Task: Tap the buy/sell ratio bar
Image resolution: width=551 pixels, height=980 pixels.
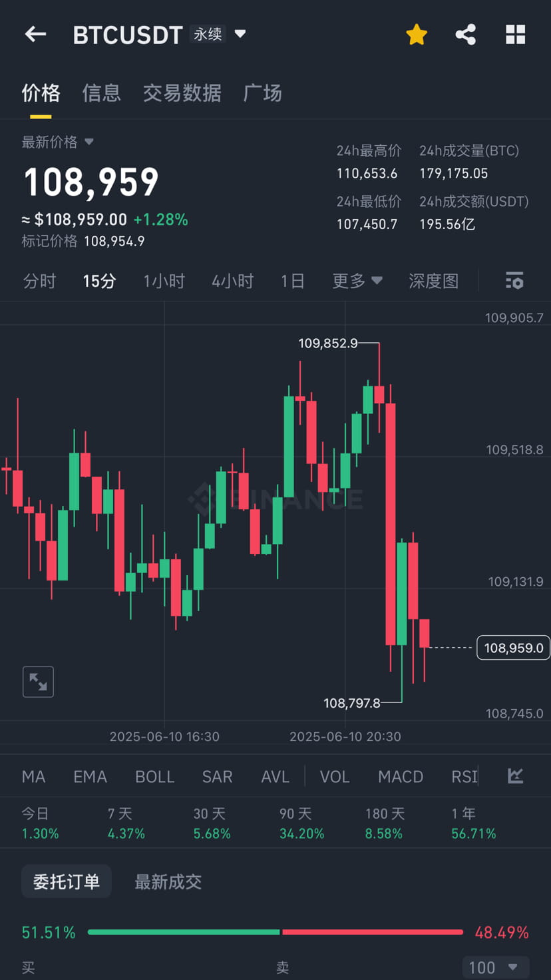Action: coord(275,932)
